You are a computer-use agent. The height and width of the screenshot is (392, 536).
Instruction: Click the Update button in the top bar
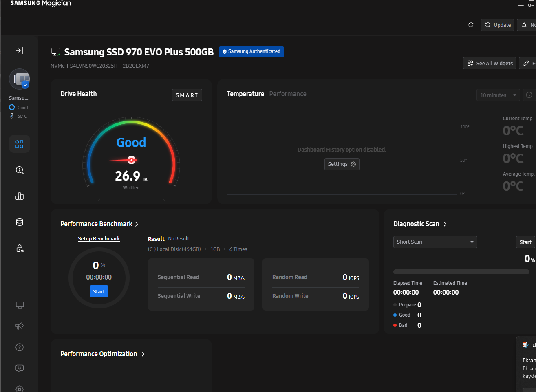(x=497, y=25)
